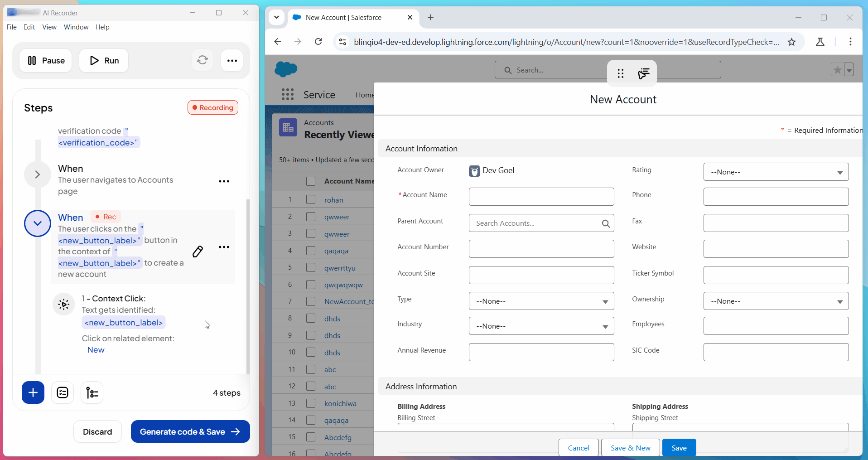The height and width of the screenshot is (460, 868).
Task: Open the Ownership dropdown
Action: click(x=776, y=301)
